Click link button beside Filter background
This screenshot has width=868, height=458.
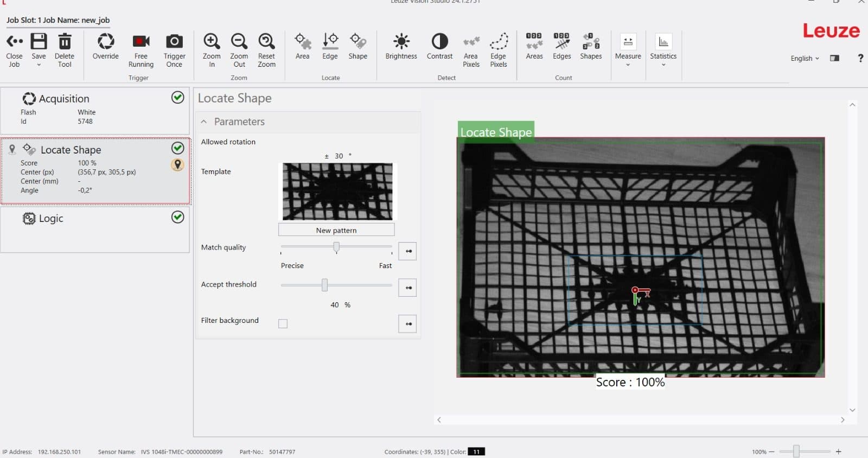[x=407, y=324]
